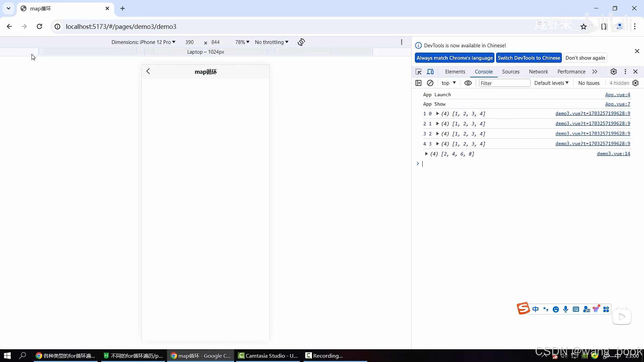
Task: Open the top context dropdown
Action: pyautogui.click(x=448, y=83)
